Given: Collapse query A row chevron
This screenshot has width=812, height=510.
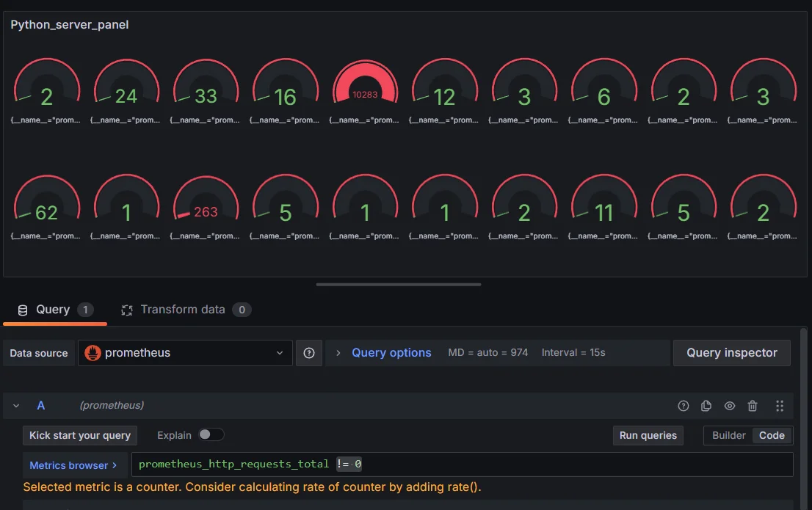Looking at the screenshot, I should 16,406.
